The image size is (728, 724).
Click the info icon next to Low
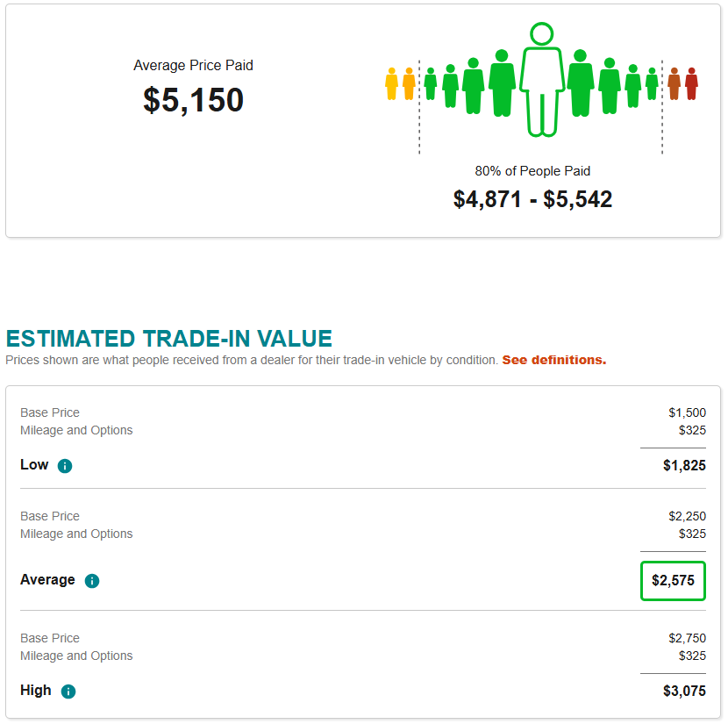(65, 466)
